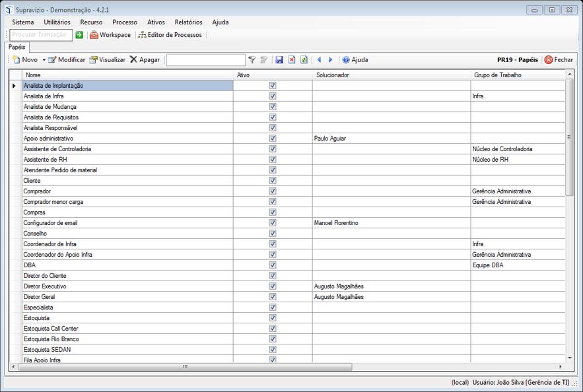
Task: Open the Processo menu
Action: (125, 22)
